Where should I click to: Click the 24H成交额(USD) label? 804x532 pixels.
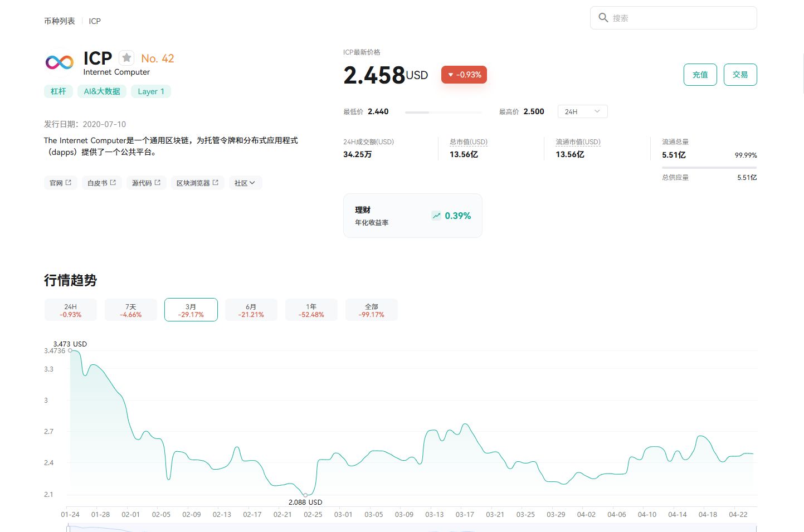coord(369,142)
